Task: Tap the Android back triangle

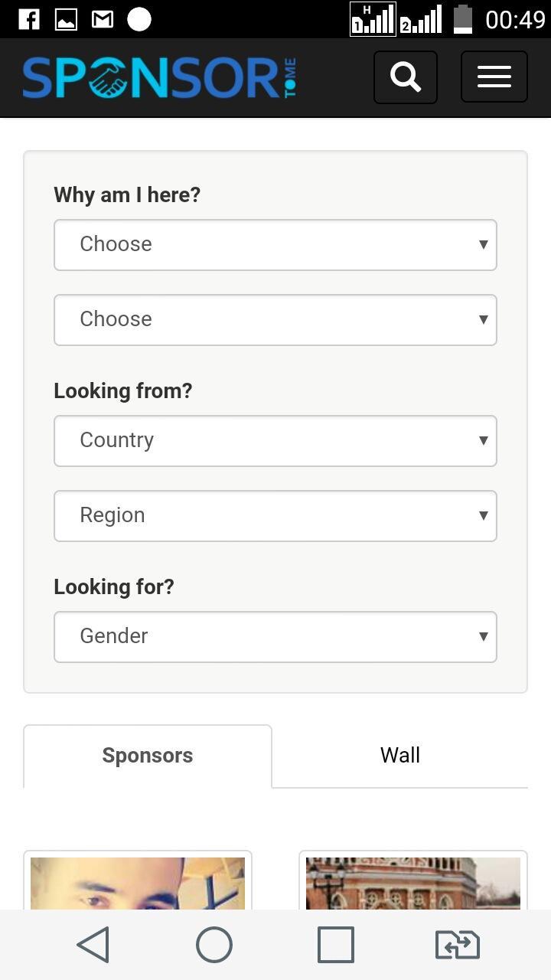Action: 94,944
